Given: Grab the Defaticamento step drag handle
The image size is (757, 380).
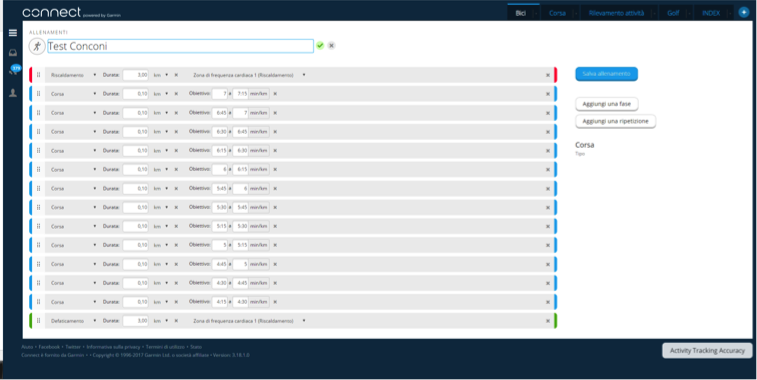Looking at the screenshot, I should [39, 321].
